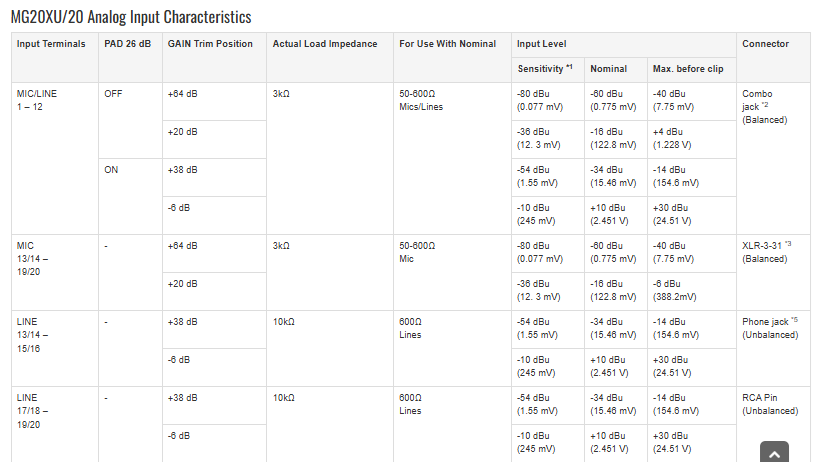This screenshot has width=814, height=462.
Task: Select the Input Terminals column header
Action: point(55,57)
